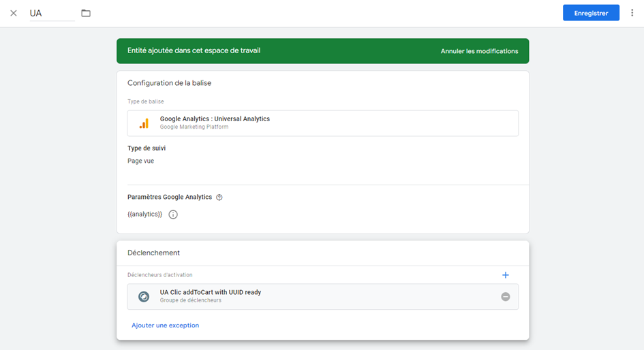Click the {{analytics}} variable value

point(144,214)
